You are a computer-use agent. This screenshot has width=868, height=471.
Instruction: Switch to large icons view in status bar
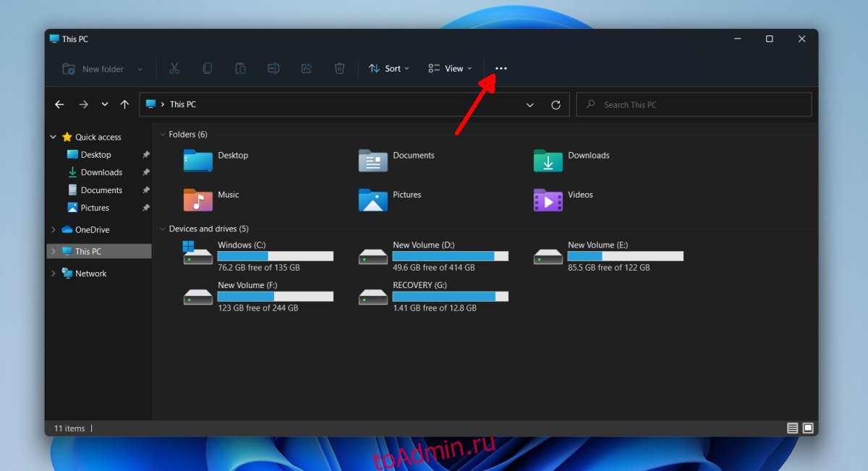pyautogui.click(x=808, y=428)
